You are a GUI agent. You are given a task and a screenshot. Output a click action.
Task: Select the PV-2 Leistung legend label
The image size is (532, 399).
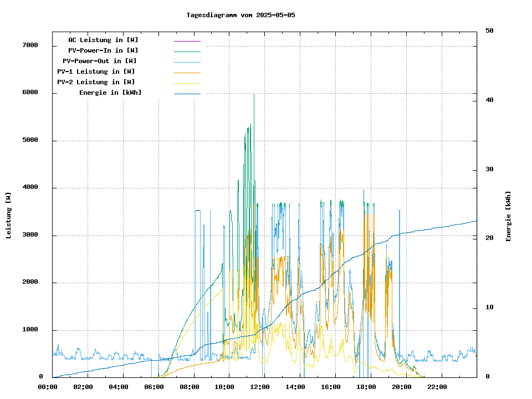(x=96, y=82)
